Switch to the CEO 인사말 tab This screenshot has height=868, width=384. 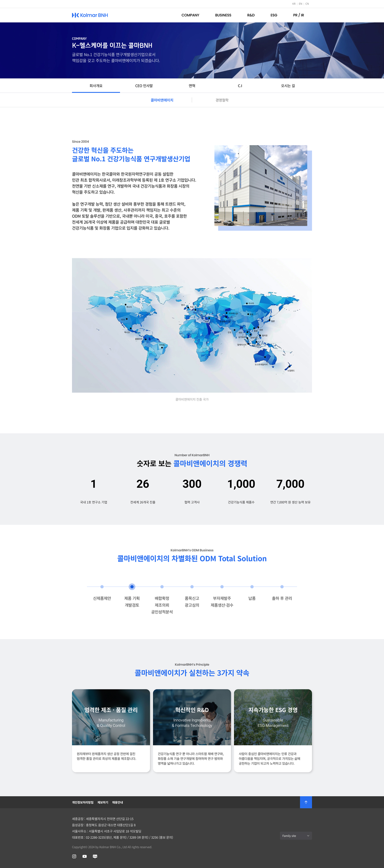[144, 86]
